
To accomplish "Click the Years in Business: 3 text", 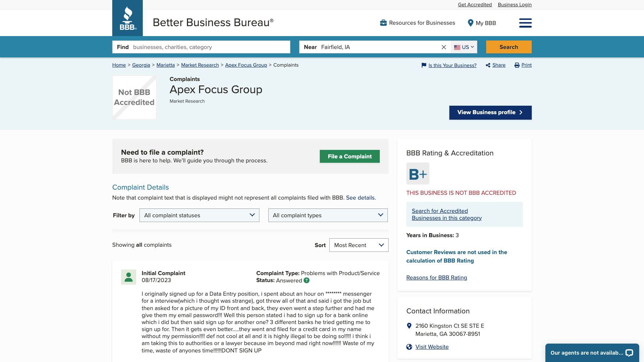I will tap(432, 235).
